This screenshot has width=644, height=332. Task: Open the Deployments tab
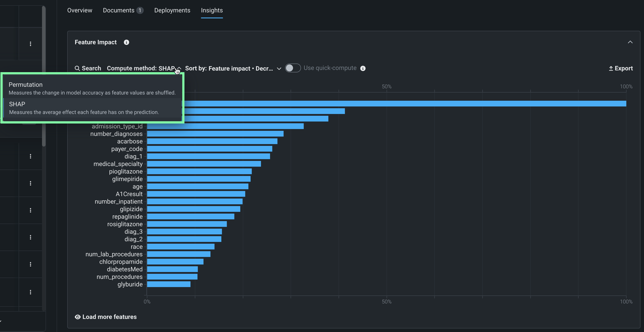click(172, 10)
